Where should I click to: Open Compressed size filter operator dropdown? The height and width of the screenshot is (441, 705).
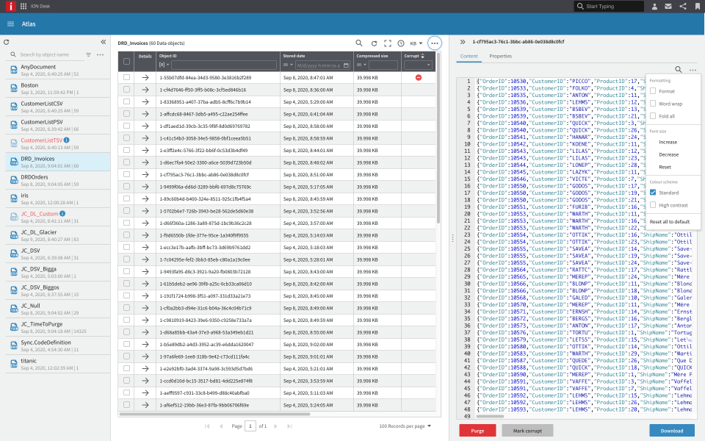pos(361,65)
